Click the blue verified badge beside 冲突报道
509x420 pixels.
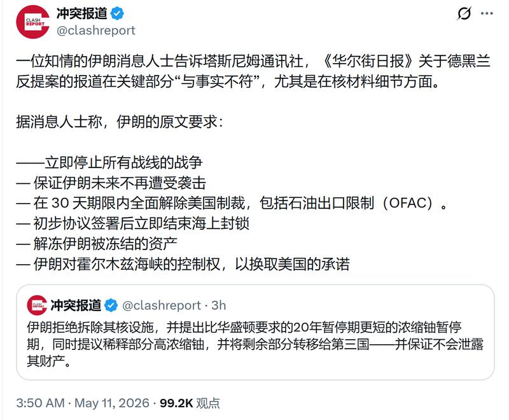click(117, 13)
